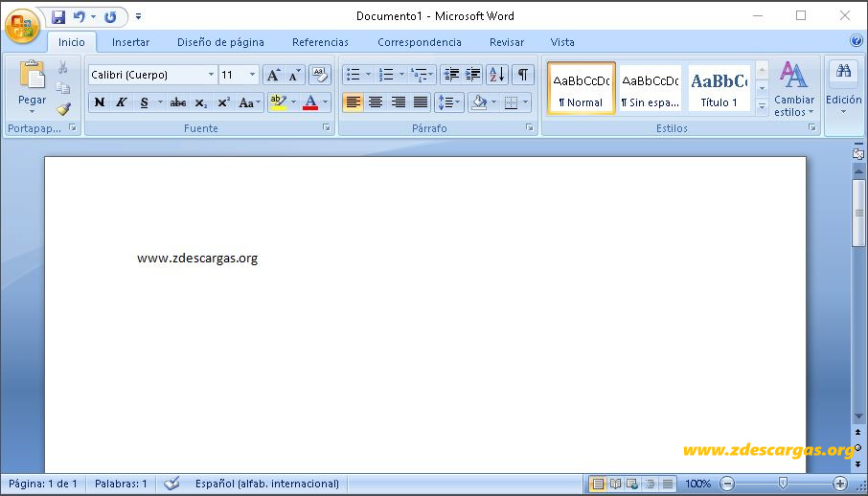Open bullet list style dropdown
868x496 pixels.
click(368, 75)
